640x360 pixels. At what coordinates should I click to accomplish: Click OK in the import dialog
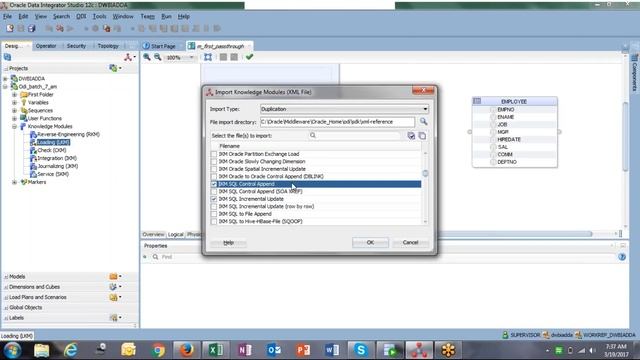coord(370,242)
